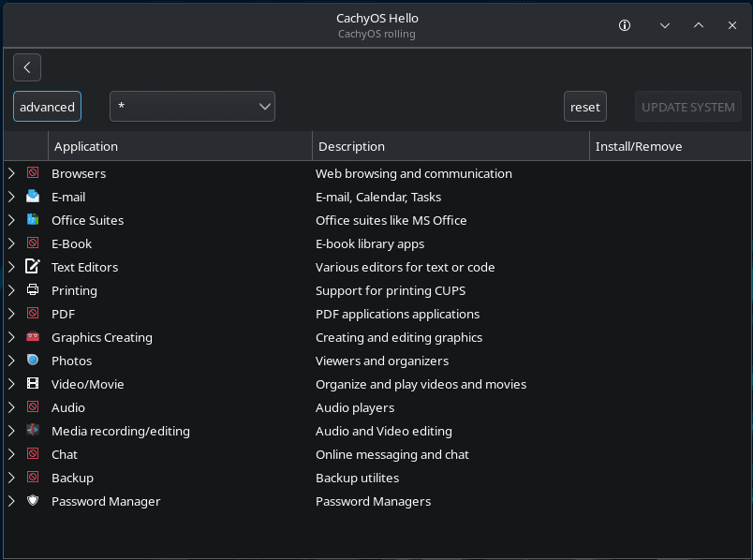Screen dimensions: 753x560
Task: Click the Video/Movie icon
Action: click(32, 384)
